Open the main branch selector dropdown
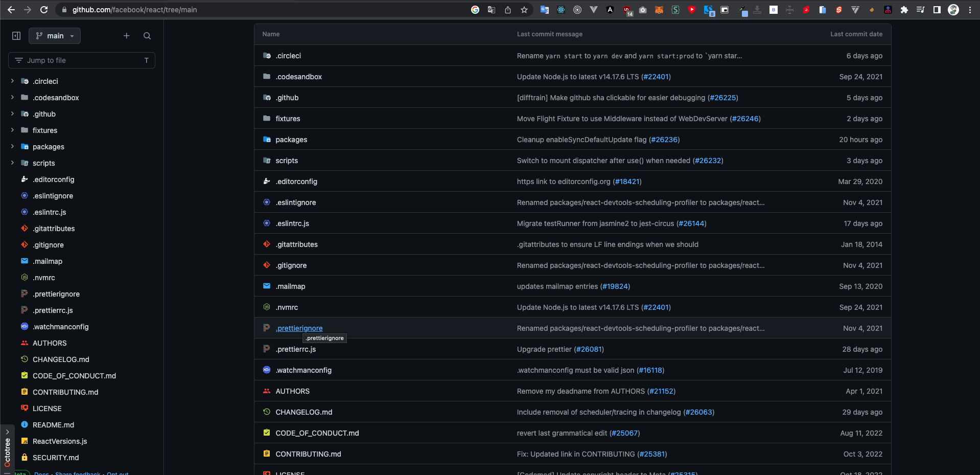 tap(55, 36)
